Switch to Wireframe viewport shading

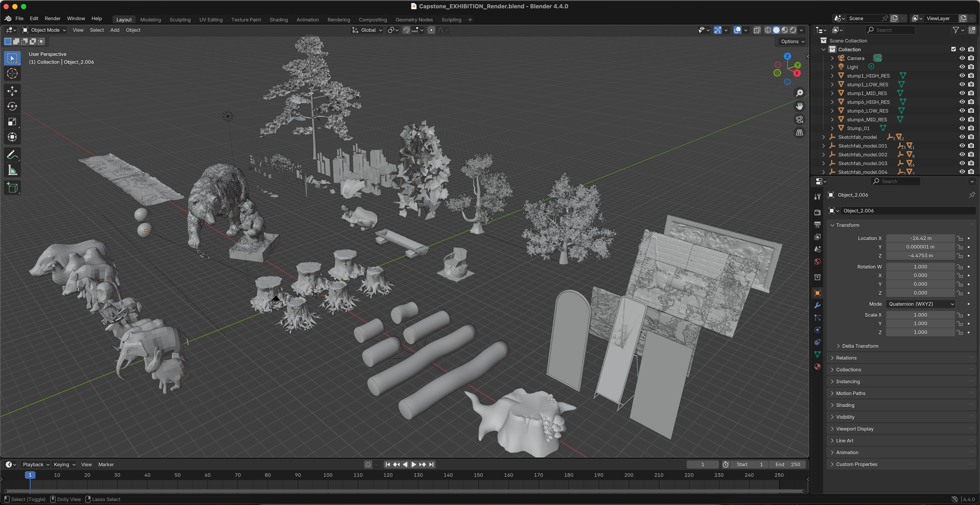[x=768, y=30]
